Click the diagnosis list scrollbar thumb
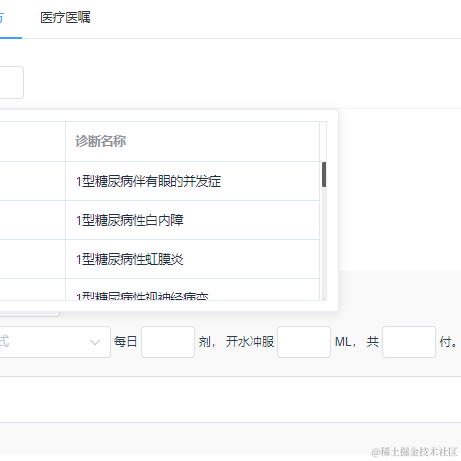Viewport: 461px width, 461px height. (324, 174)
